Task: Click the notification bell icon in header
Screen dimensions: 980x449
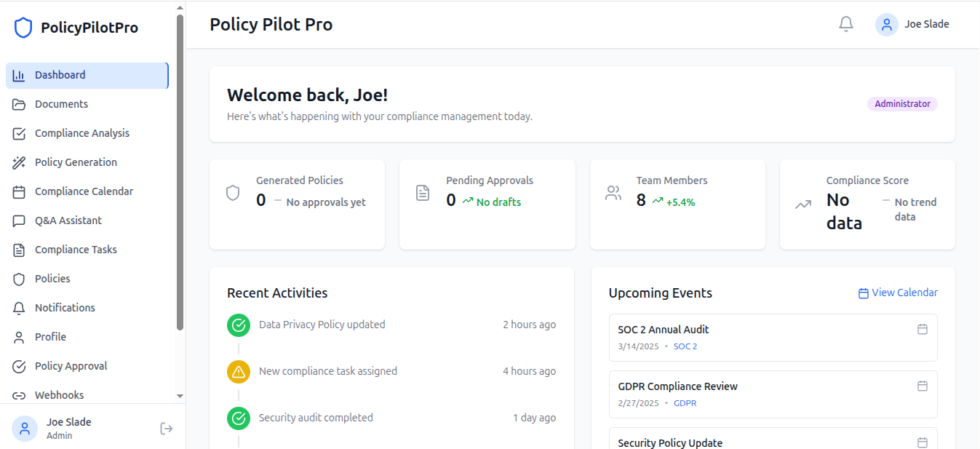Action: pyautogui.click(x=845, y=25)
